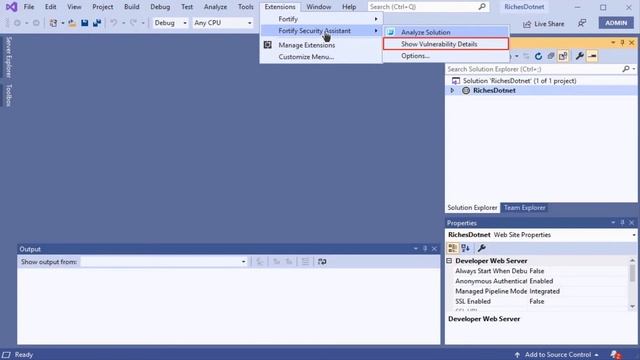640x360 pixels.
Task: Click Find Message in Code Output icon
Action: [x=260, y=262]
